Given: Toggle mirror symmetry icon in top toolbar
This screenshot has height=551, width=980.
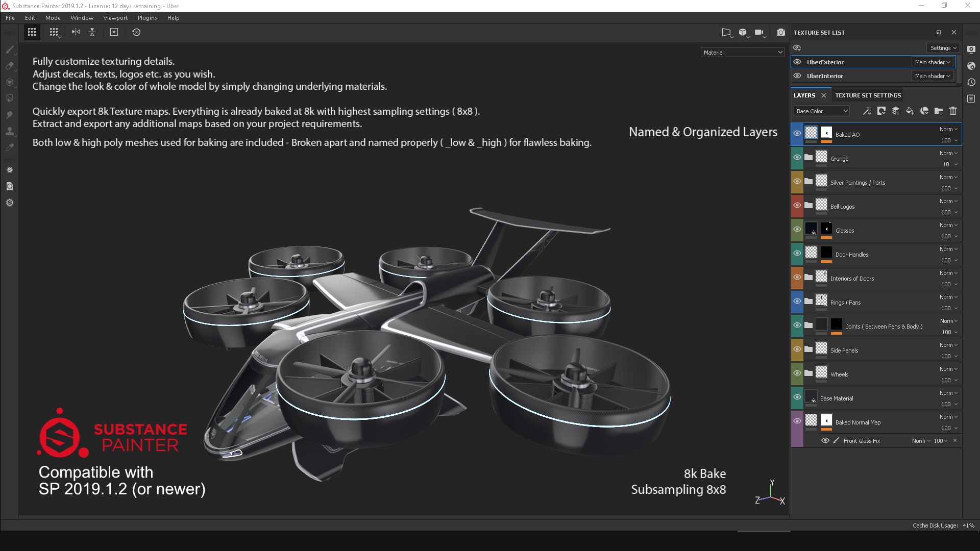Looking at the screenshot, I should tap(76, 32).
